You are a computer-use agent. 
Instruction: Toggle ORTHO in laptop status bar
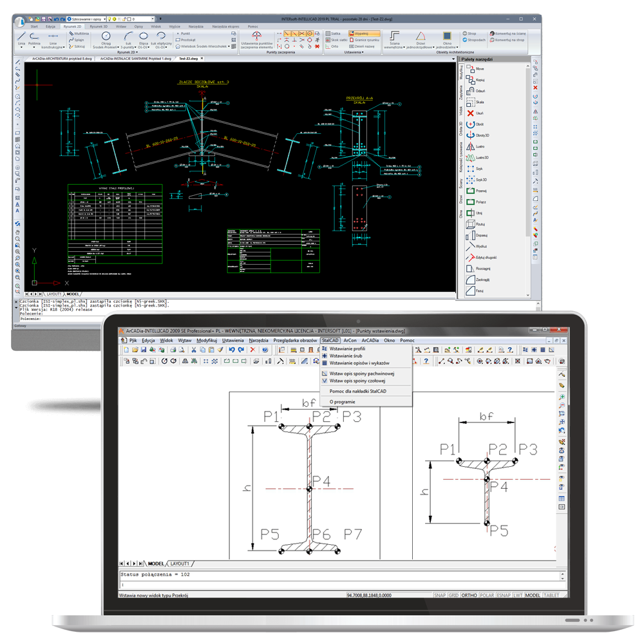(x=469, y=596)
